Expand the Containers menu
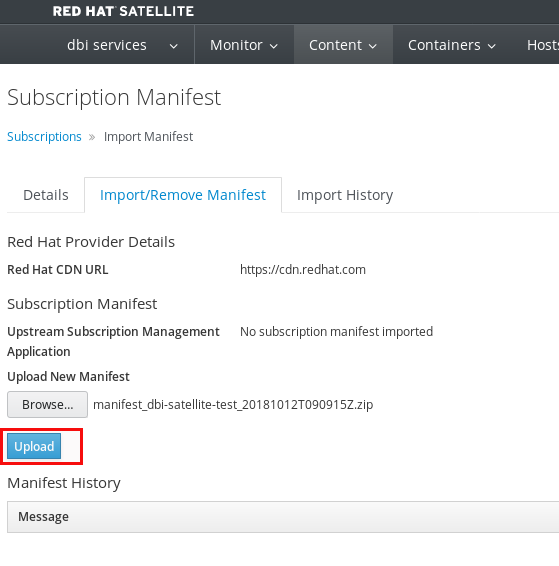The image size is (559, 566). (452, 45)
